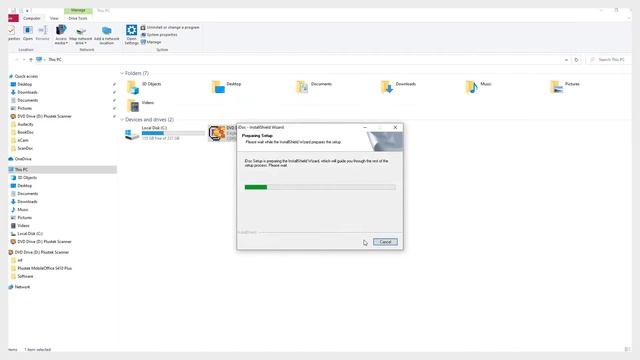Open the ScanDoc folder in sidebar

[x=25, y=148]
